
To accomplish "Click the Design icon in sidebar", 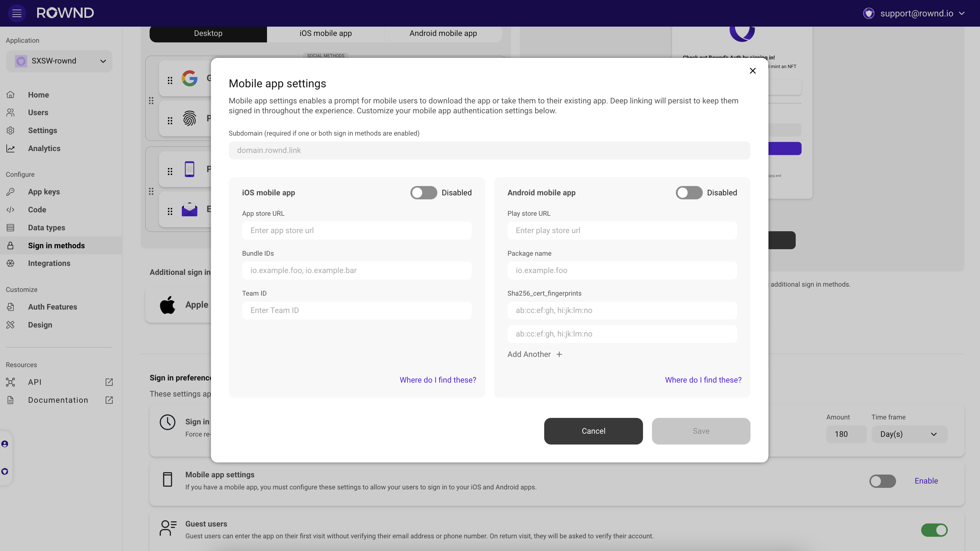I will tap(11, 325).
